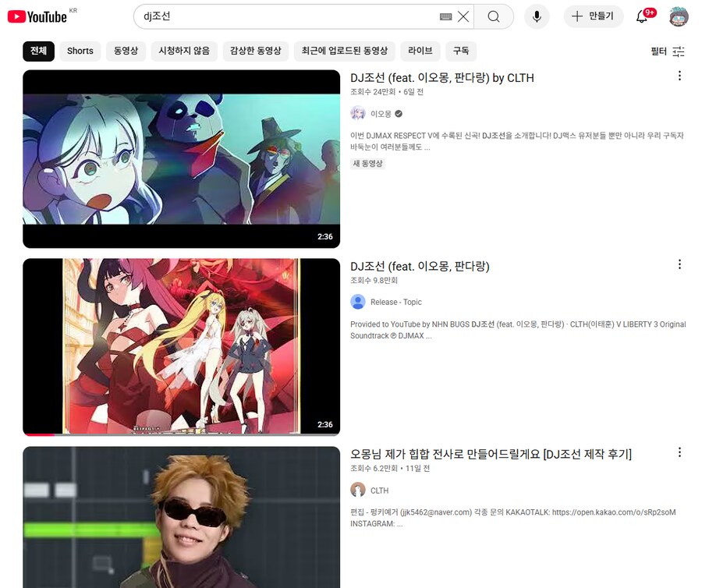Select the 라이브 filter chip
Screen dimensions: 702x588
420,51
